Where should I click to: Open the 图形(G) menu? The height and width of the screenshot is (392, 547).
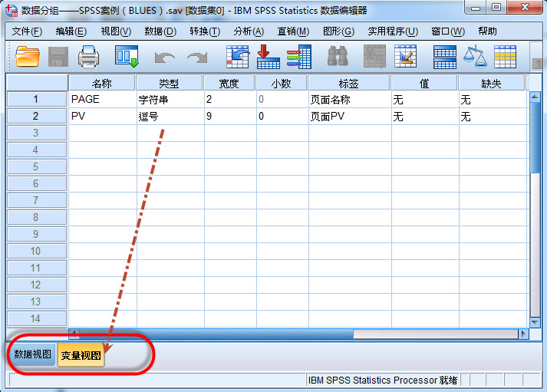pyautogui.click(x=338, y=31)
